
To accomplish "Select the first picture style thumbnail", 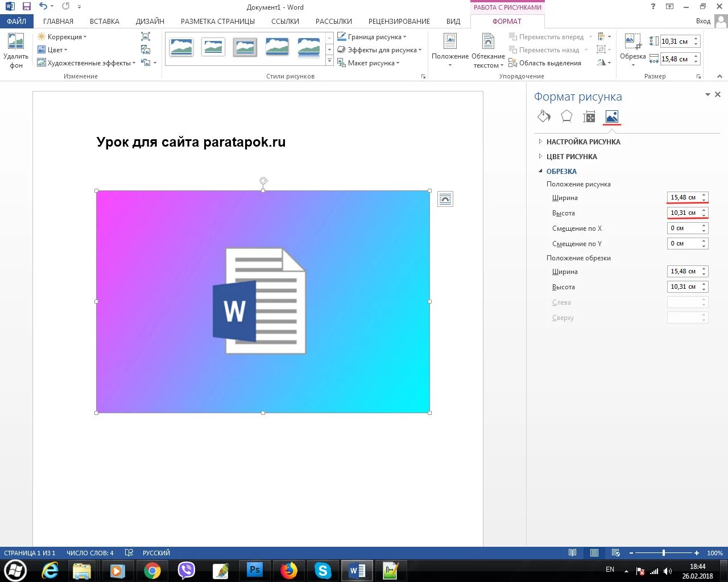I will pos(181,47).
